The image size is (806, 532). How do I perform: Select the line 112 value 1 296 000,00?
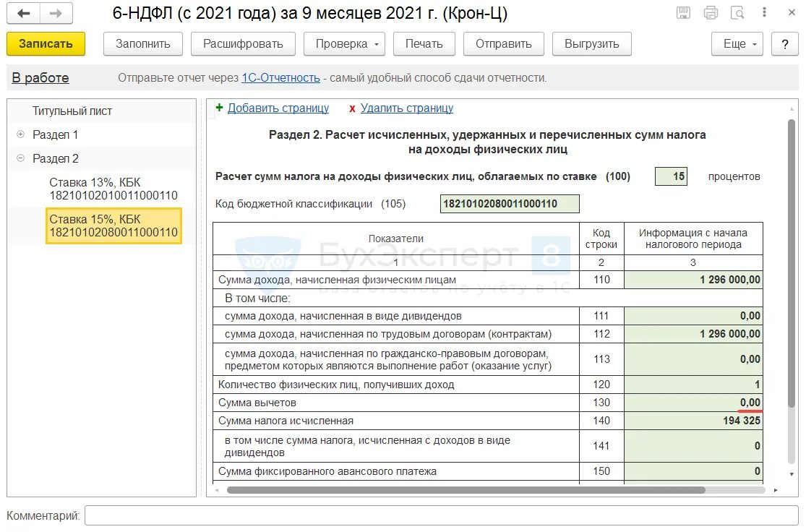(693, 334)
